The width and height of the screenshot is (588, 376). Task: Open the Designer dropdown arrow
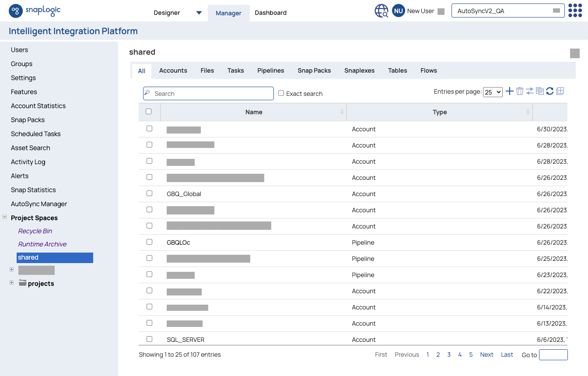coord(199,13)
